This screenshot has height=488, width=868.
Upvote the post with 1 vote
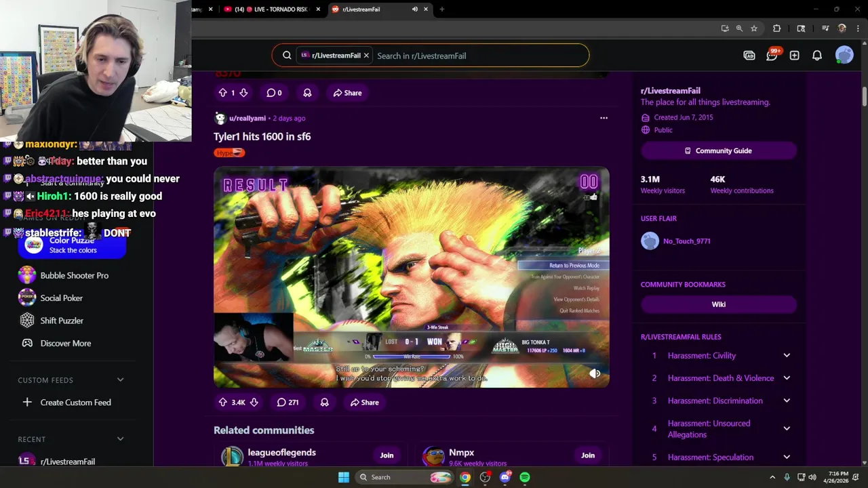pos(222,93)
